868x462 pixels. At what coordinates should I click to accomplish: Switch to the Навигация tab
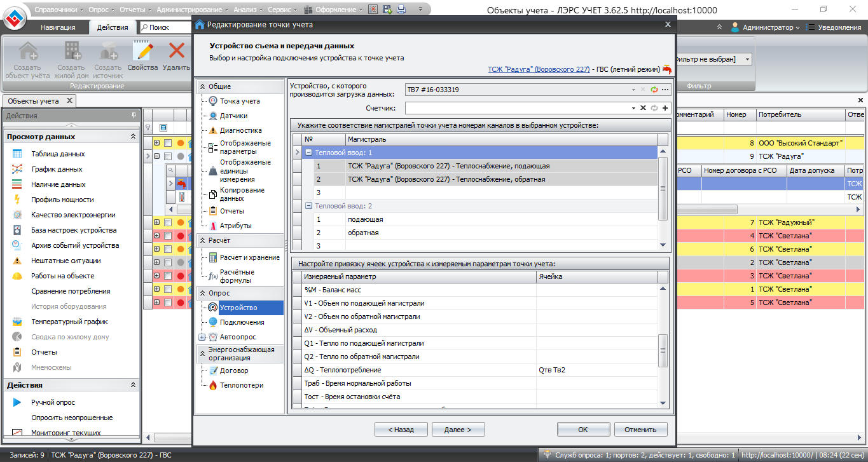coord(58,27)
